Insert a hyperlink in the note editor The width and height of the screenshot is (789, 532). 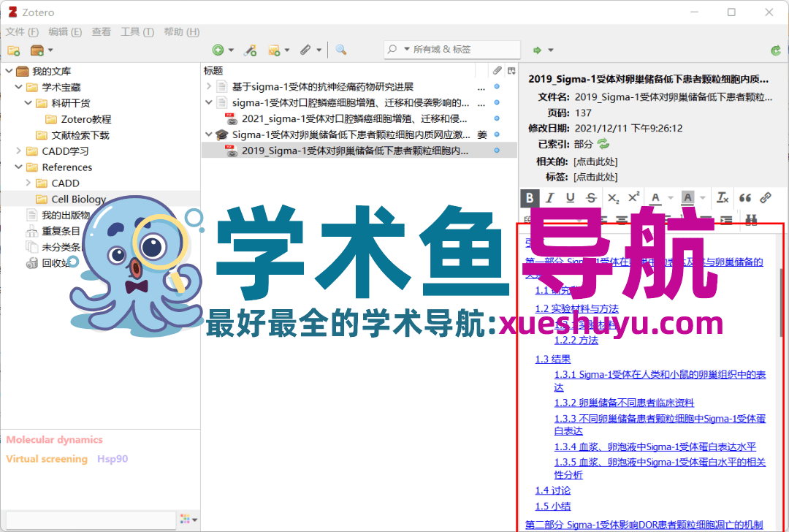(766, 197)
